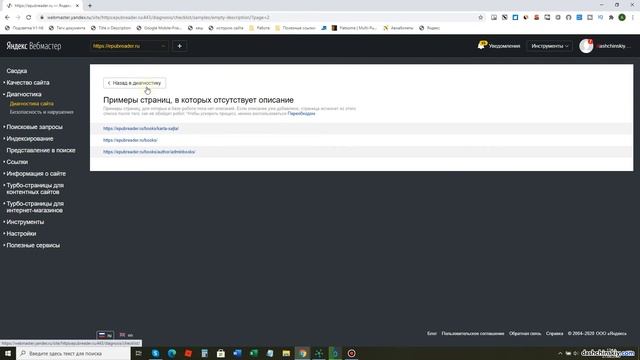Open the Windows Start menu
The image size is (640, 360).
[x=8, y=353]
